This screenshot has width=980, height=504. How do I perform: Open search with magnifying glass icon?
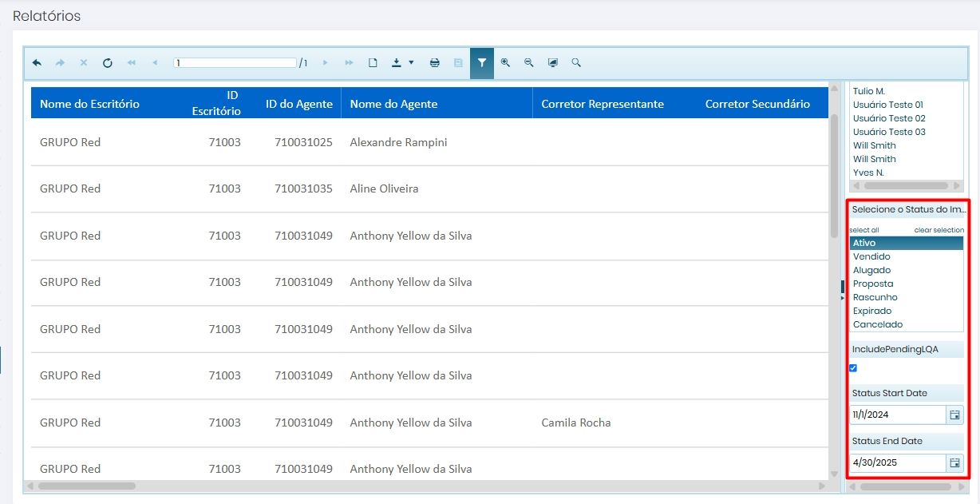576,63
